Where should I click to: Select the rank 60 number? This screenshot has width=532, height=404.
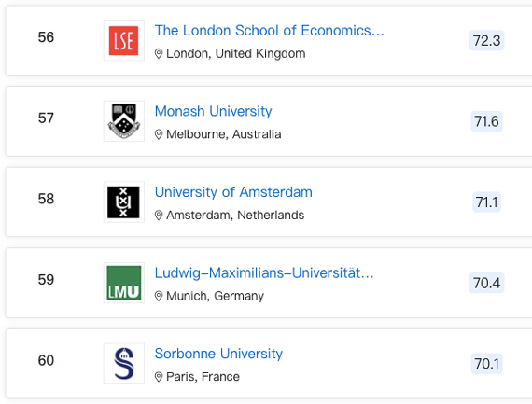click(46, 360)
